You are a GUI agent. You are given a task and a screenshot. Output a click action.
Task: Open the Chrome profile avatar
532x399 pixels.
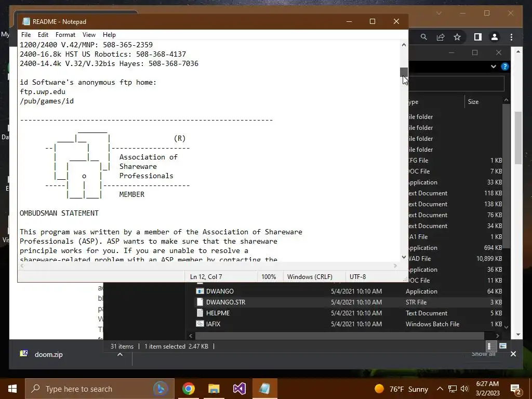click(495, 37)
